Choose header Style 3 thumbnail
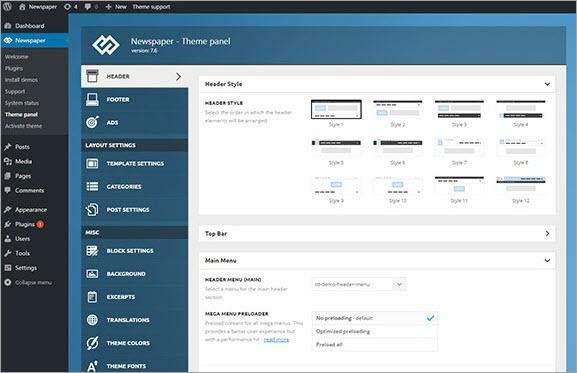This screenshot has width=577, height=373. click(x=459, y=109)
